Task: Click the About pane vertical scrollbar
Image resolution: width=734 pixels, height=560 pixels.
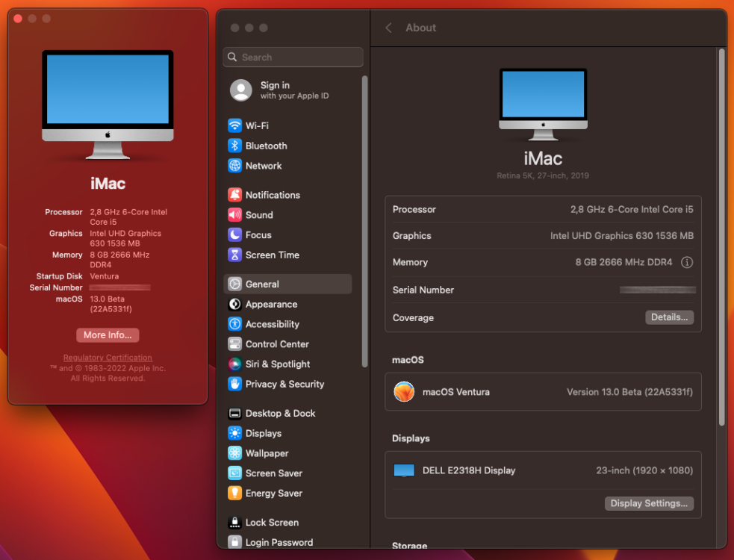Action: [x=721, y=237]
